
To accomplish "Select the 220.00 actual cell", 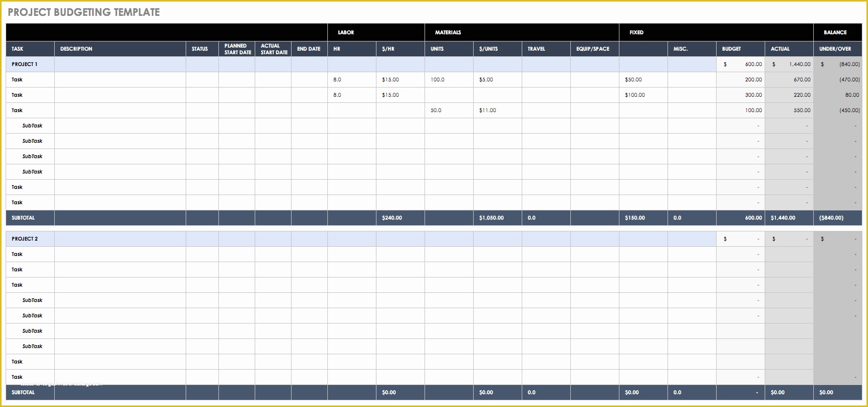I will click(789, 95).
